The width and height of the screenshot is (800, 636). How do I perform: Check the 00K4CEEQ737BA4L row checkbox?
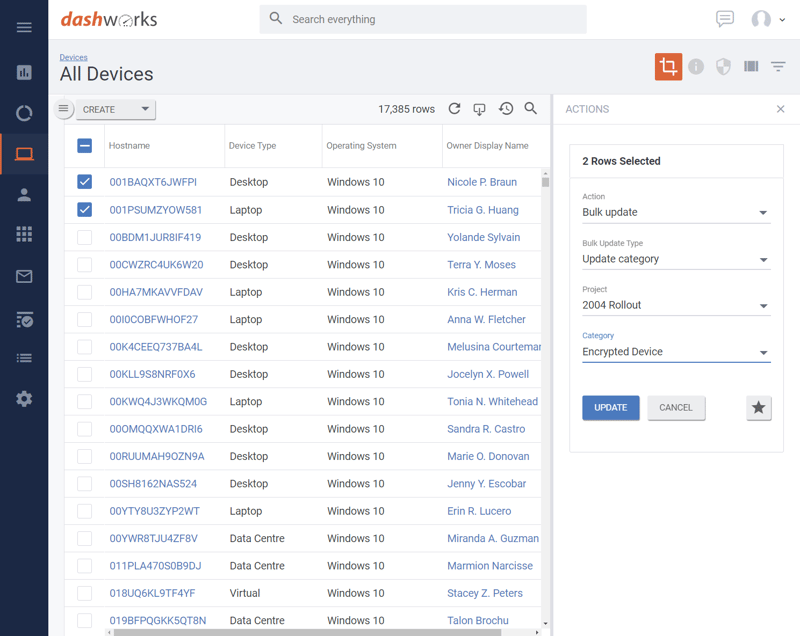tap(85, 347)
